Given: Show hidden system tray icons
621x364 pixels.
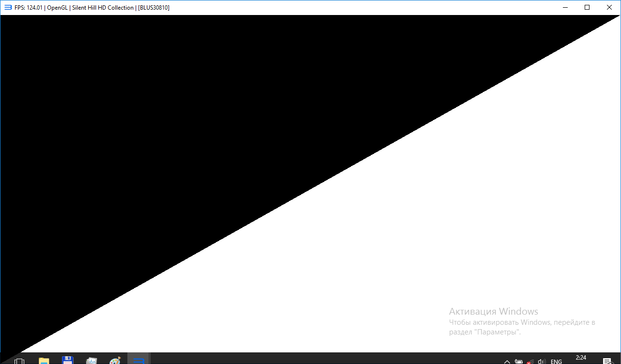Looking at the screenshot, I should click(x=507, y=362).
